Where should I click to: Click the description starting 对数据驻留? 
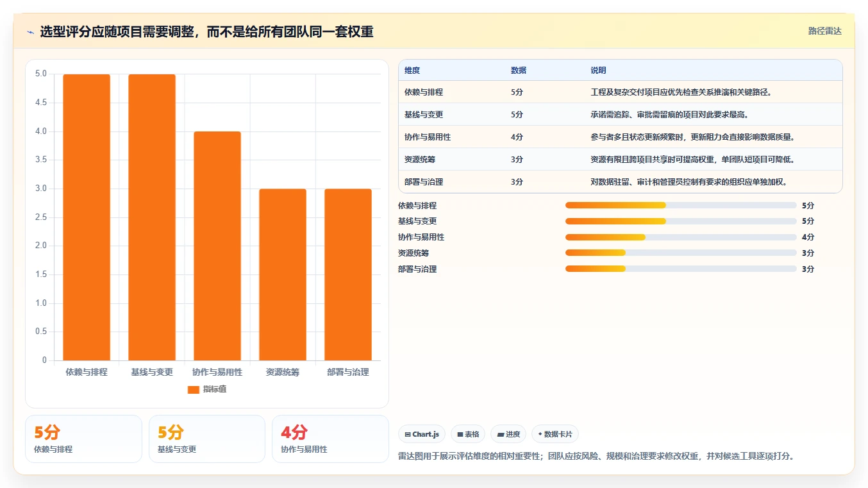coord(689,182)
